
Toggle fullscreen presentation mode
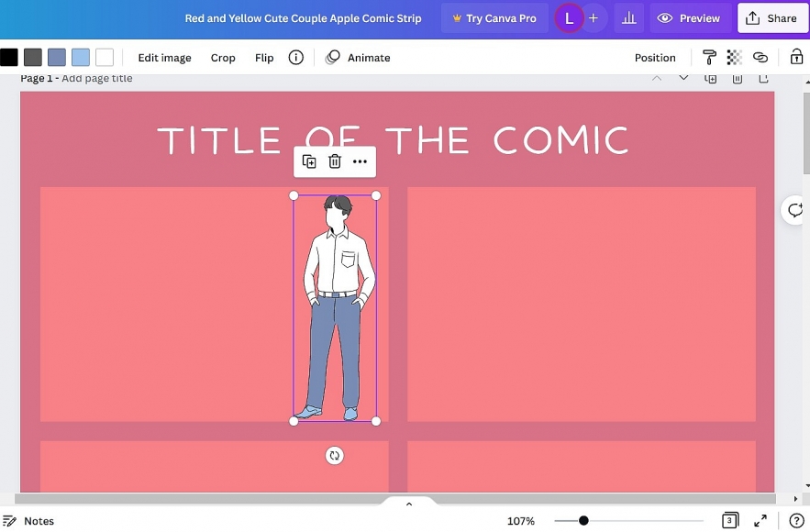click(x=760, y=521)
